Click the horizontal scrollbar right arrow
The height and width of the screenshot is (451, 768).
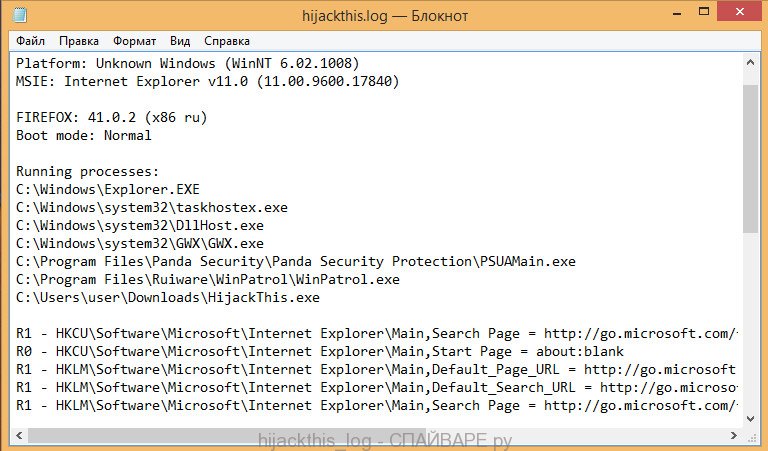[734, 435]
